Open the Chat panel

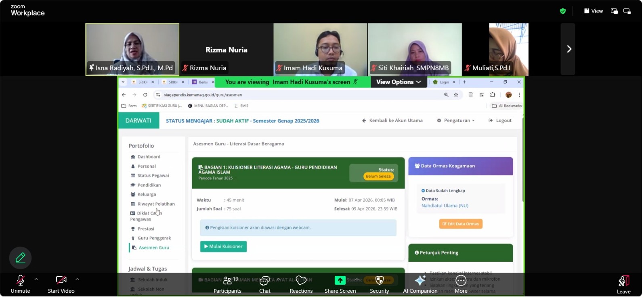coord(264,284)
